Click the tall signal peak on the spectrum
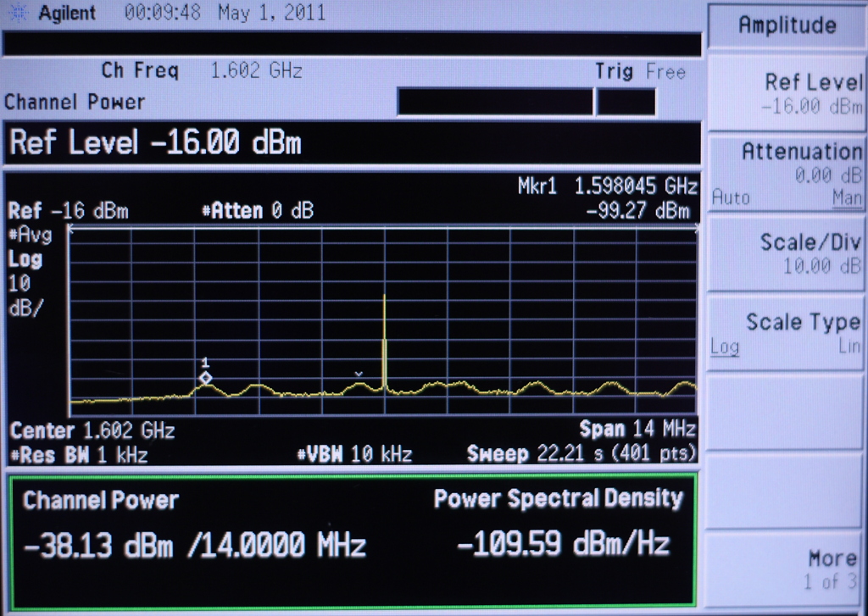This screenshot has width=868, height=616. pos(384,339)
